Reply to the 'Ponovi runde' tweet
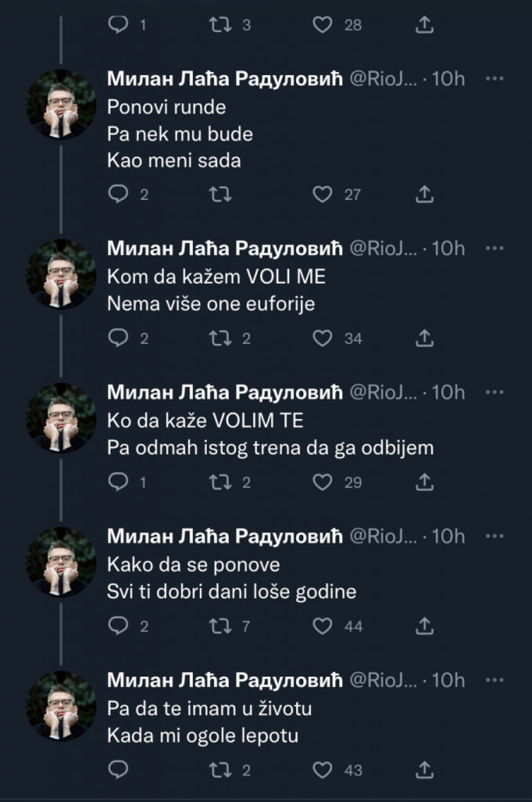532x802 pixels. pos(119,194)
